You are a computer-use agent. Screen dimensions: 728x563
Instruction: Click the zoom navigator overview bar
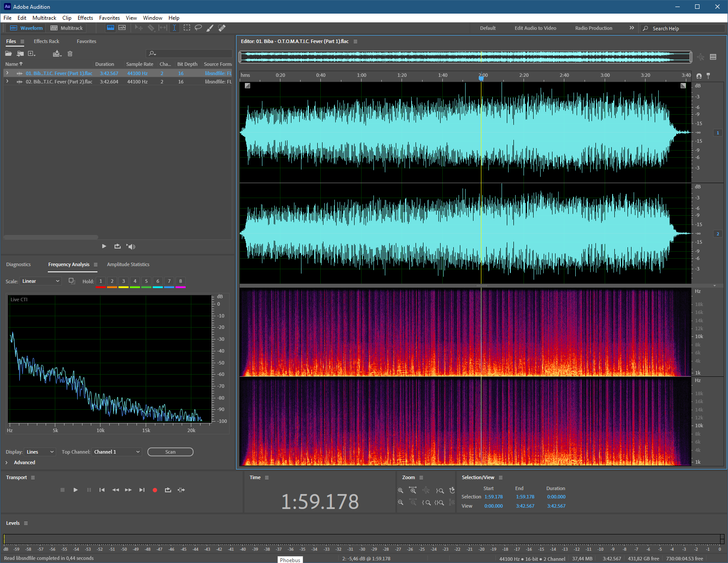[465, 57]
